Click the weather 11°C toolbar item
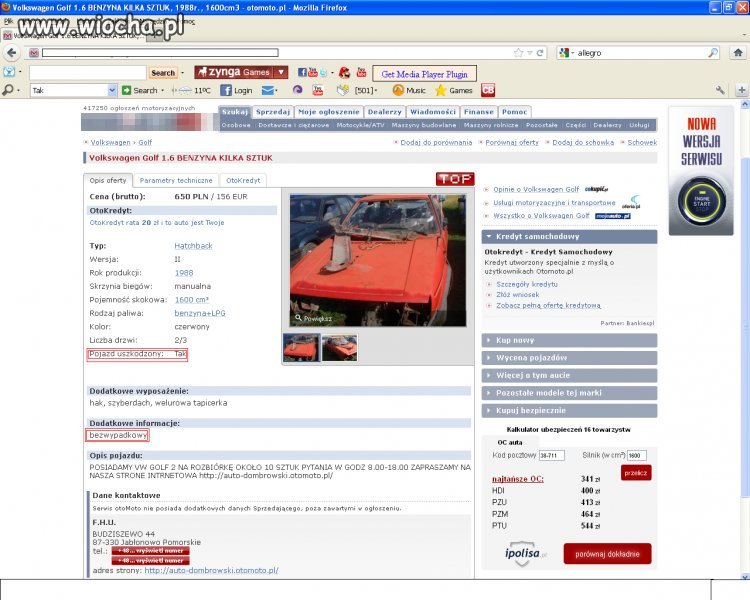 point(191,90)
